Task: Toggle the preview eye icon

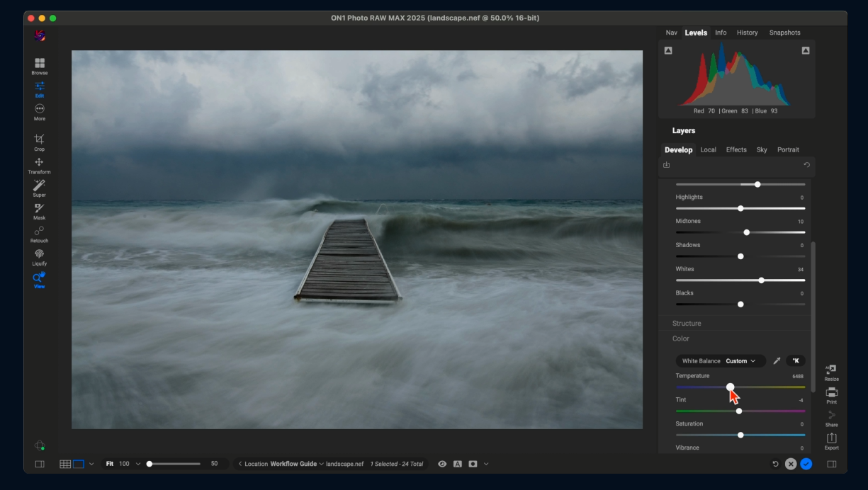Action: tap(442, 464)
